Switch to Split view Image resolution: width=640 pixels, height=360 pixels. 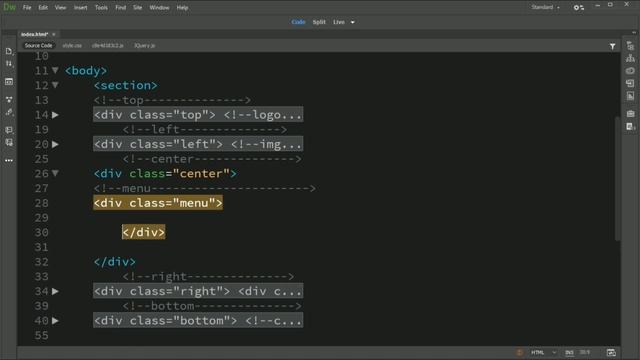[319, 22]
